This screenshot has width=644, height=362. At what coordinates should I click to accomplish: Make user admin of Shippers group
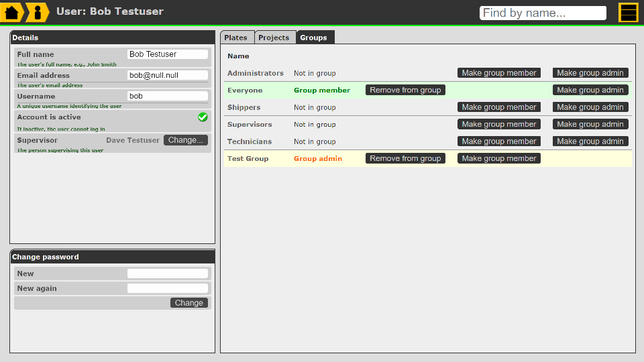[x=590, y=107]
